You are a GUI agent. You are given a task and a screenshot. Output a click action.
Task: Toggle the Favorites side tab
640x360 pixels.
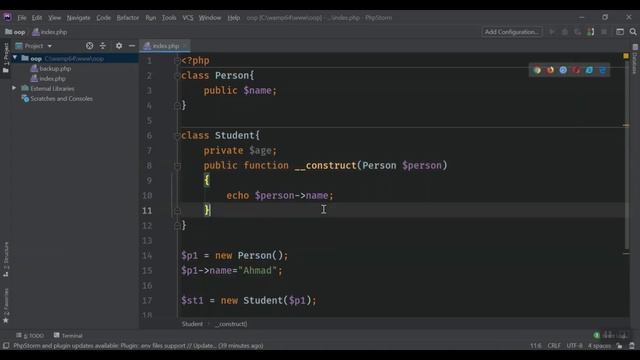point(6,306)
